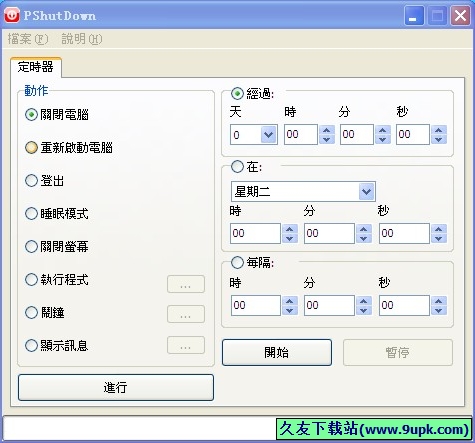Decrease 在 section hours with down arrow
Screen dimensions: 475x443
pos(290,238)
